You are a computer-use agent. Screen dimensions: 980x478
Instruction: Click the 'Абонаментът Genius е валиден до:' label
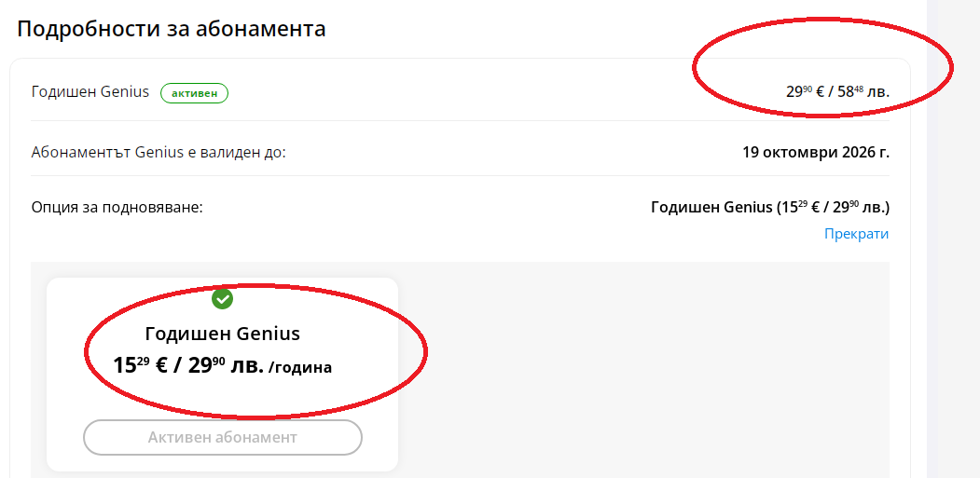click(x=159, y=151)
